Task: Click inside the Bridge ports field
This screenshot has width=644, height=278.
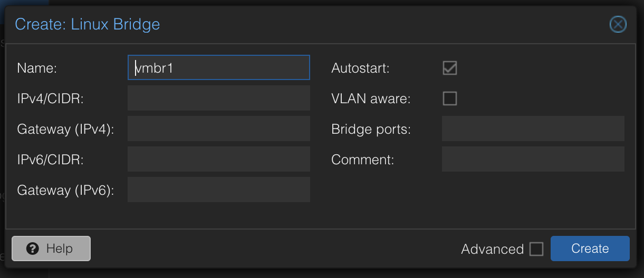Action: tap(533, 129)
